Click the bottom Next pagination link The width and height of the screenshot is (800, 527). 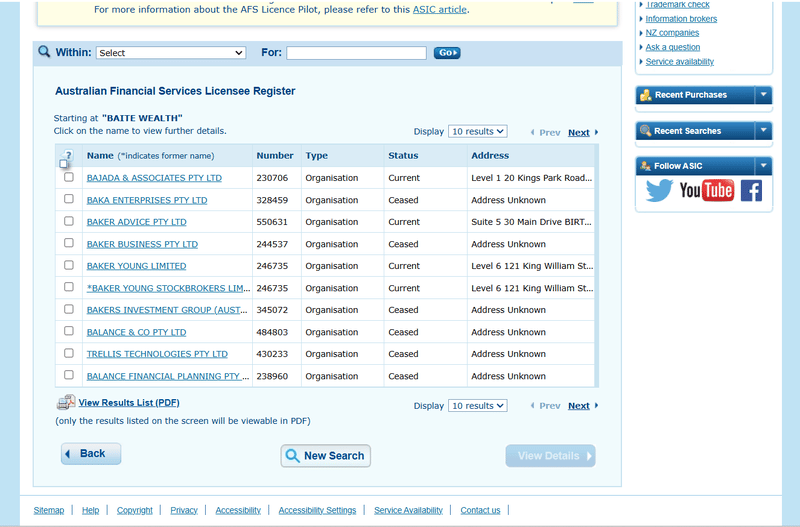click(x=579, y=406)
